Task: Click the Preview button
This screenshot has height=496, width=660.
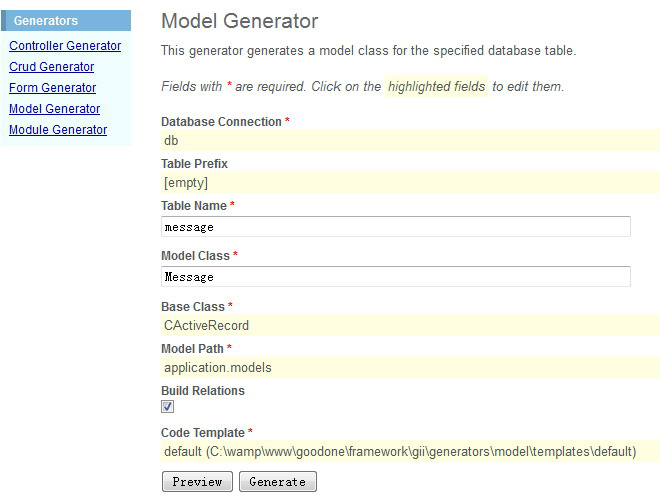Action: [x=197, y=481]
